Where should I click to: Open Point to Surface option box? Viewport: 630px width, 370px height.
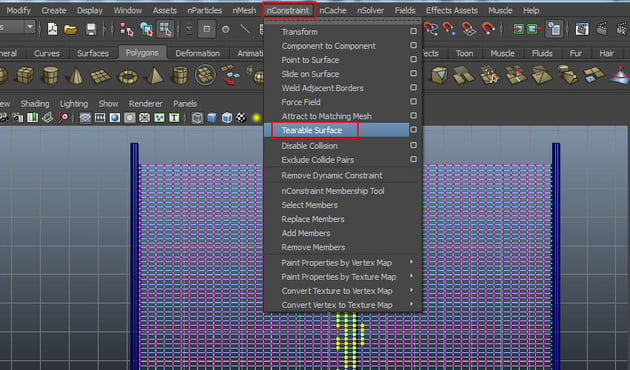pyautogui.click(x=413, y=59)
